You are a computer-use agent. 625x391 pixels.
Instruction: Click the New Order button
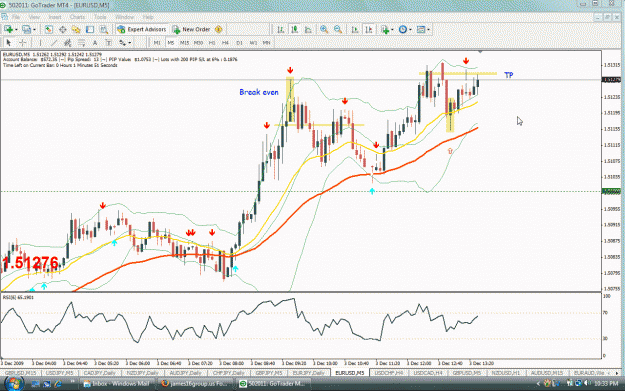(191, 29)
